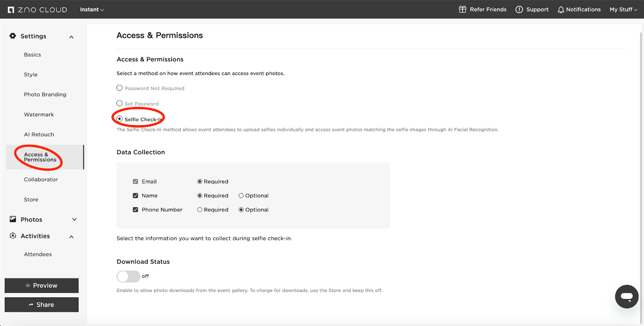This screenshot has height=326, width=644.
Task: Click the Notifications bell icon
Action: 561,10
